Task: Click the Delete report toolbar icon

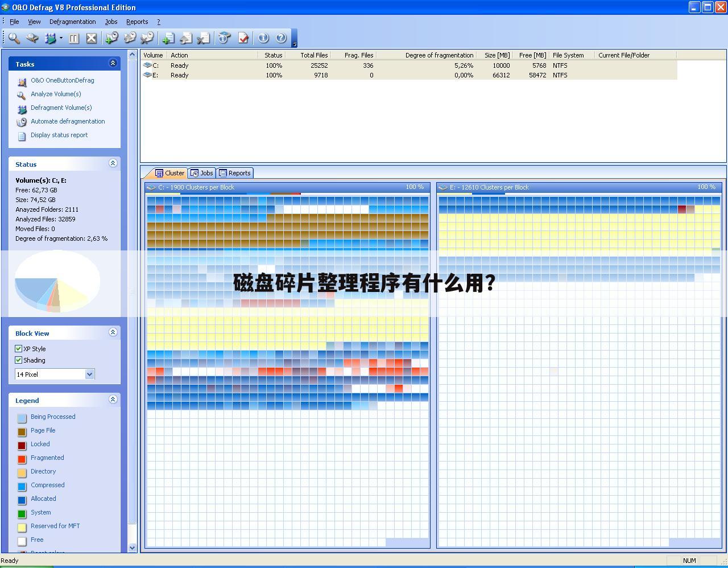Action: 204,38
